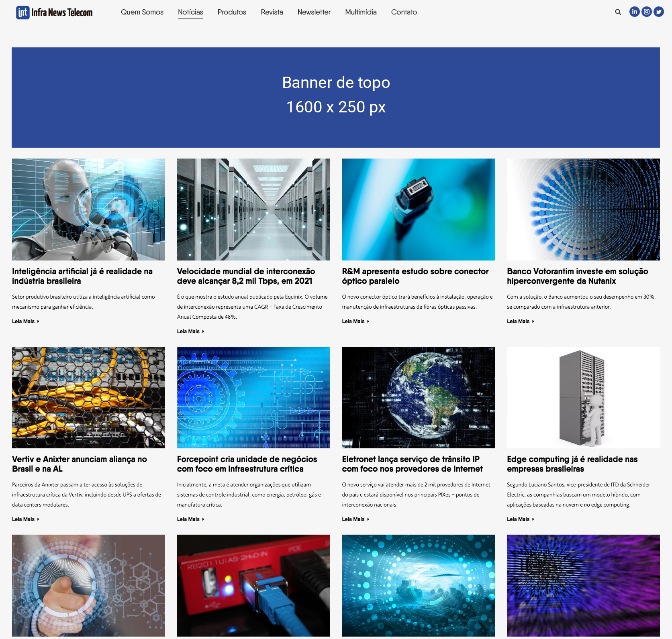Click Leia Mais under R&M conector article
Image resolution: width=672 pixels, height=639 pixels.
pyautogui.click(x=356, y=321)
